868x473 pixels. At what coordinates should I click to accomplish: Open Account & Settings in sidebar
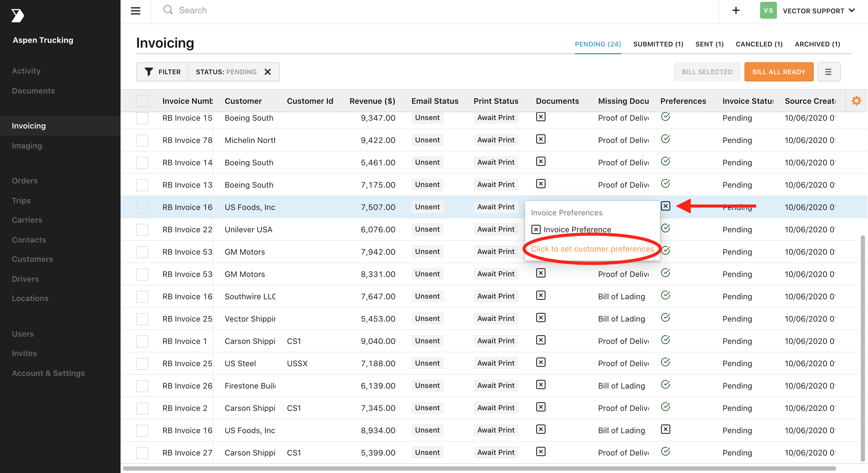(48, 373)
